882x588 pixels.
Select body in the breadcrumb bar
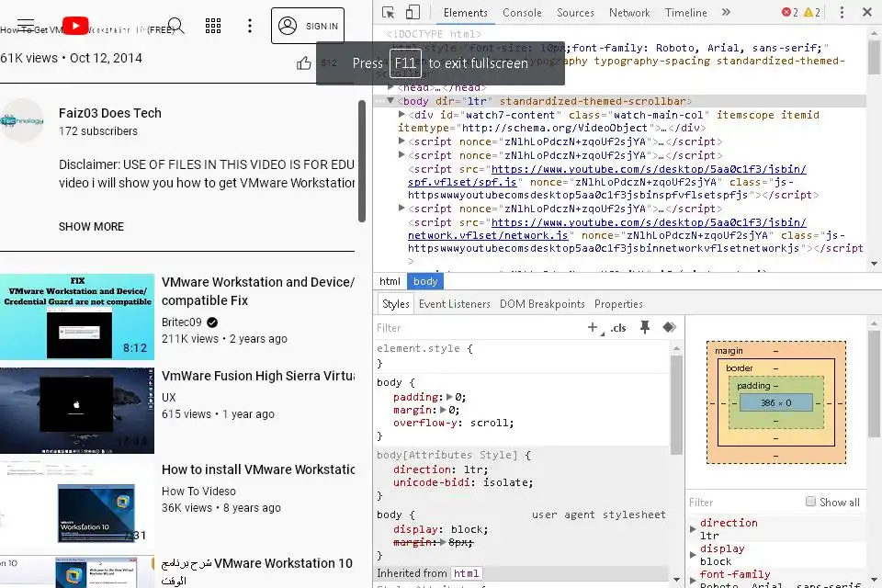click(425, 281)
